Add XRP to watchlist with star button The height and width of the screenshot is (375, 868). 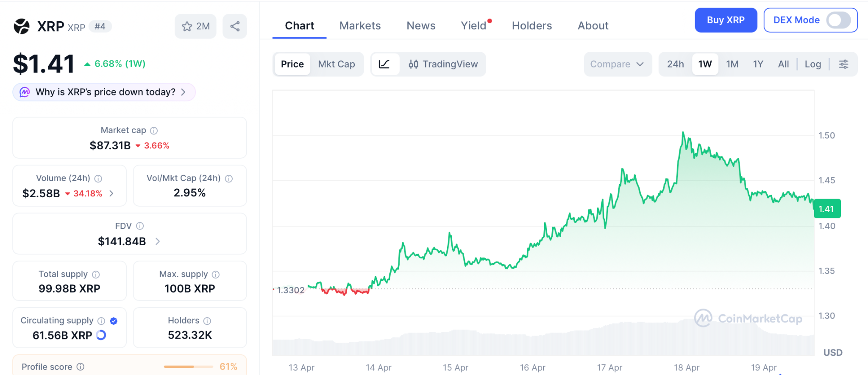(x=195, y=26)
